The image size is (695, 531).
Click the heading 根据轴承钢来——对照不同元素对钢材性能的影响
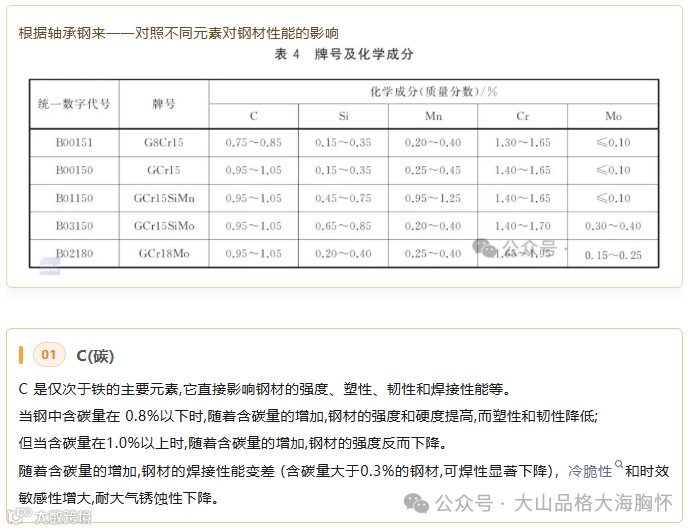[179, 33]
